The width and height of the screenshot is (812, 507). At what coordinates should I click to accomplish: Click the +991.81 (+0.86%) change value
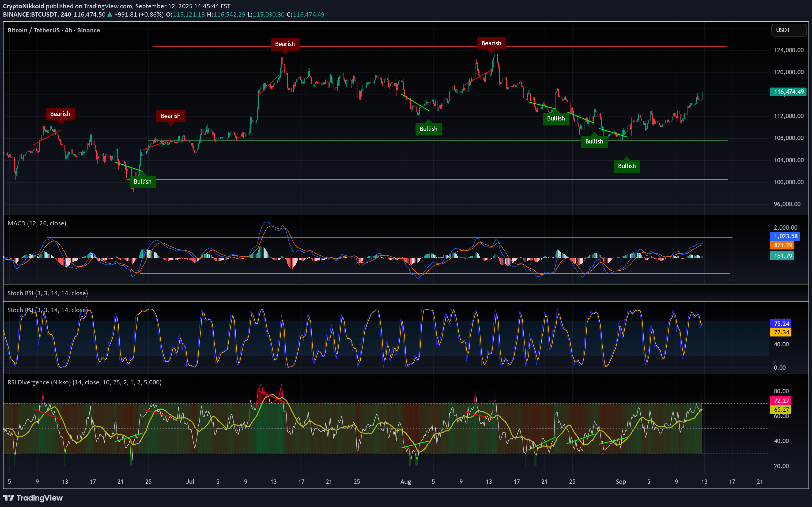[139, 14]
